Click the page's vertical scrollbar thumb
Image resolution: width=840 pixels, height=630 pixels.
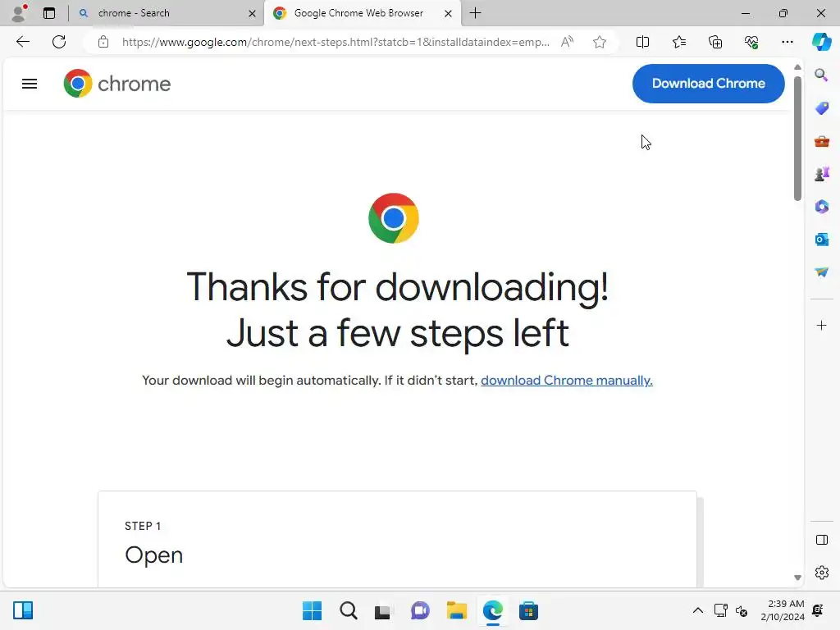pos(797,138)
